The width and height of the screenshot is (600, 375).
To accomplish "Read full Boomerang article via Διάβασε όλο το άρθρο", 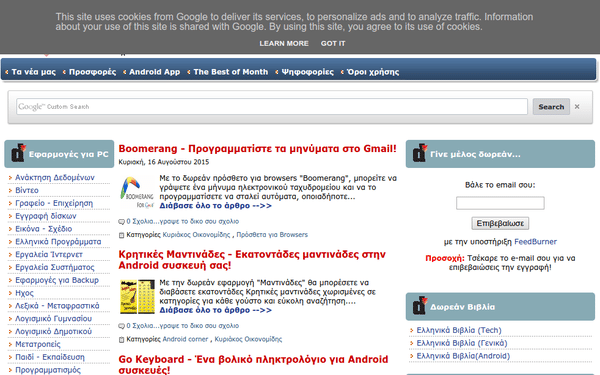I will coord(215,206).
